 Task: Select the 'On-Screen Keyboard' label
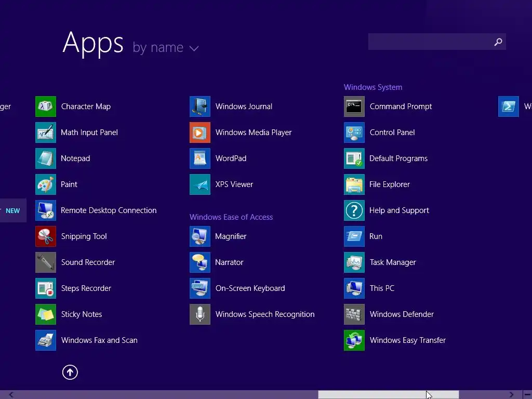[250, 288]
